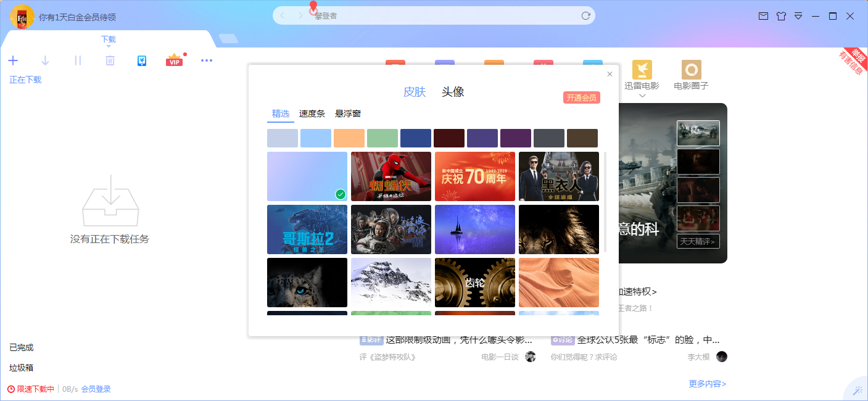Image resolution: width=868 pixels, height=401 pixels.
Task: Toggle the checkmark on selected blue skin
Action: point(340,194)
